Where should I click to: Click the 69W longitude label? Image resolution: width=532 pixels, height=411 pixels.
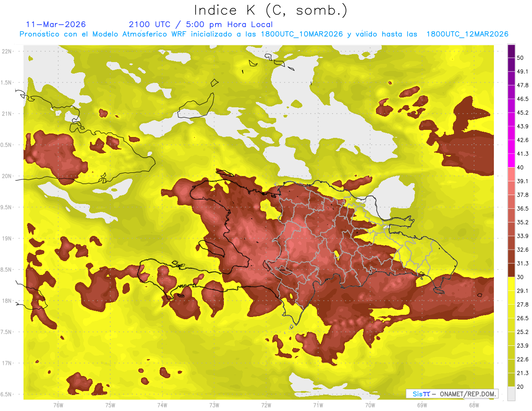[422, 405]
